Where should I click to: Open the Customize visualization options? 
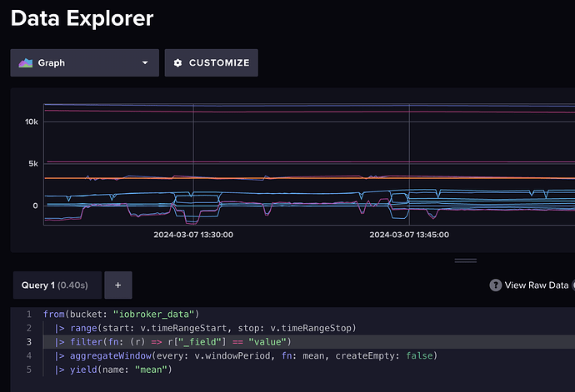[211, 62]
